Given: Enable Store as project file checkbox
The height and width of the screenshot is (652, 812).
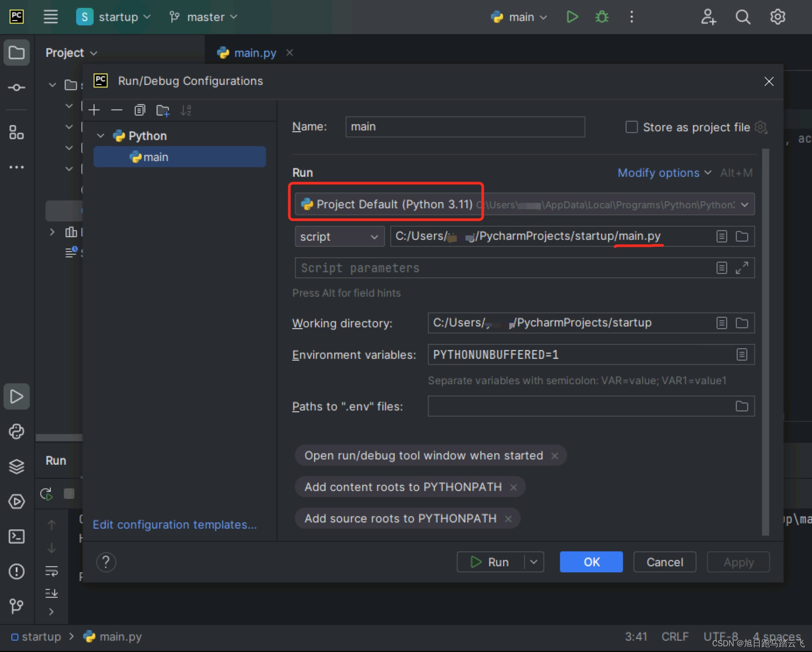Looking at the screenshot, I should (631, 127).
